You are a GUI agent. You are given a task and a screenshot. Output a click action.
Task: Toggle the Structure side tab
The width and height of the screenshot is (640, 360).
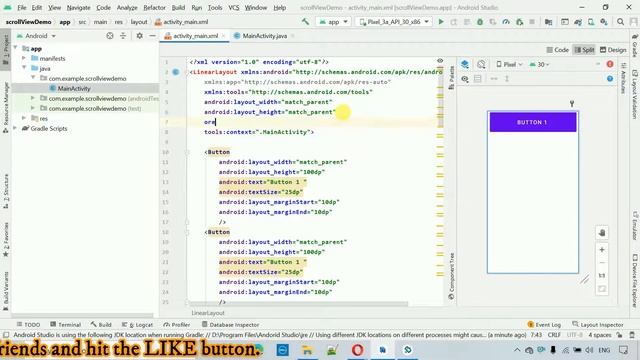pyautogui.click(x=6, y=191)
